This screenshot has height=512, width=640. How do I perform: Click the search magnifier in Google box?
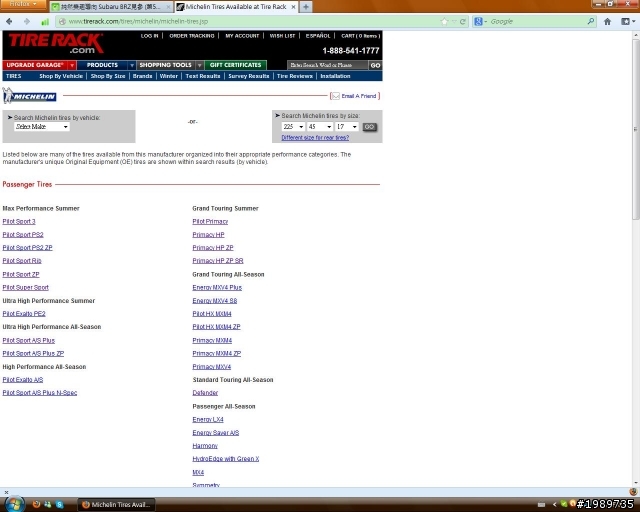(591, 21)
